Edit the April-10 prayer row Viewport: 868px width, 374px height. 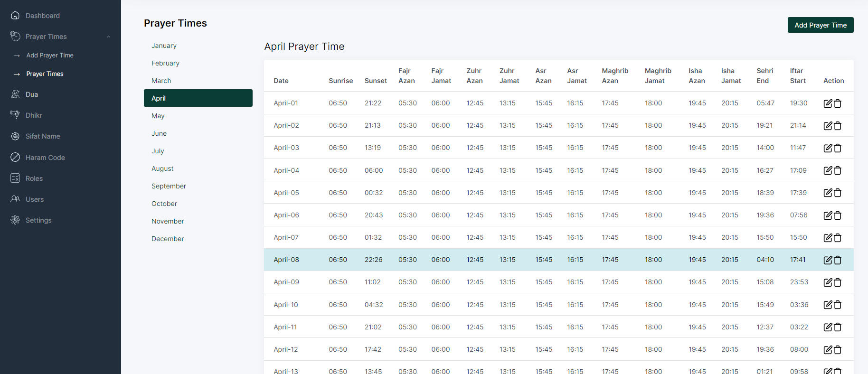(828, 305)
